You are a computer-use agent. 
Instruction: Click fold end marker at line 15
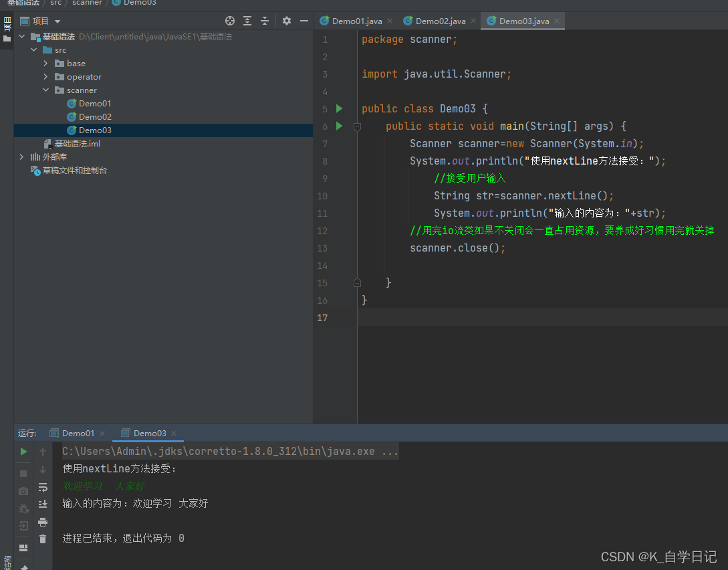(357, 282)
